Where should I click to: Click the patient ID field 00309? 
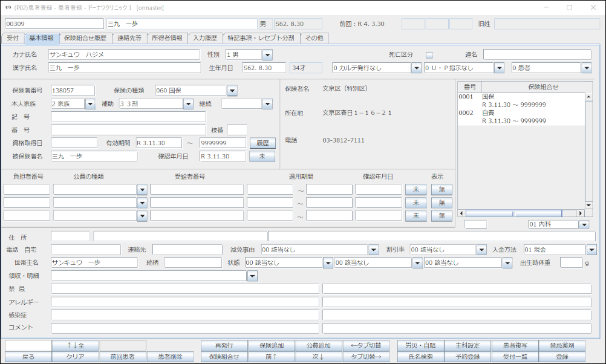point(54,24)
